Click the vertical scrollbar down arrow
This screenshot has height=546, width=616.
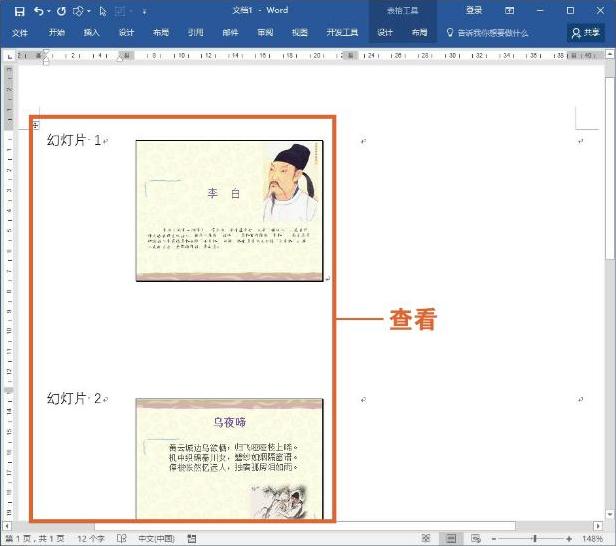coord(610,514)
